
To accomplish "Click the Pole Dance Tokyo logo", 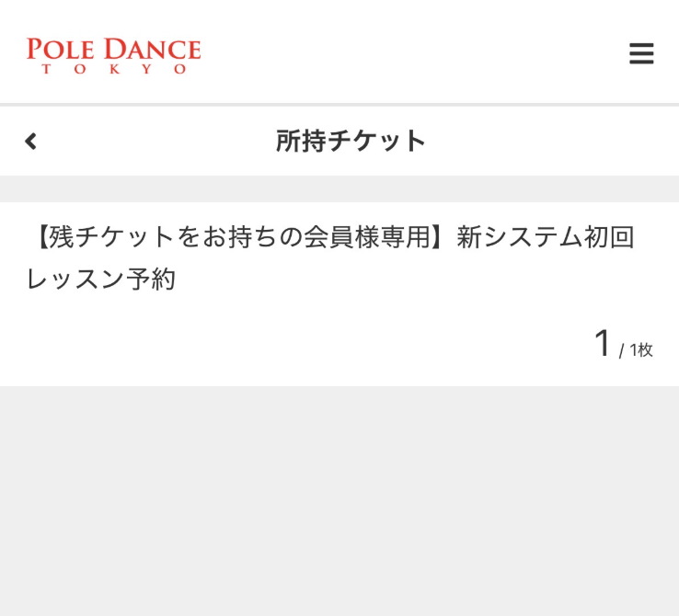I will click(x=113, y=55).
